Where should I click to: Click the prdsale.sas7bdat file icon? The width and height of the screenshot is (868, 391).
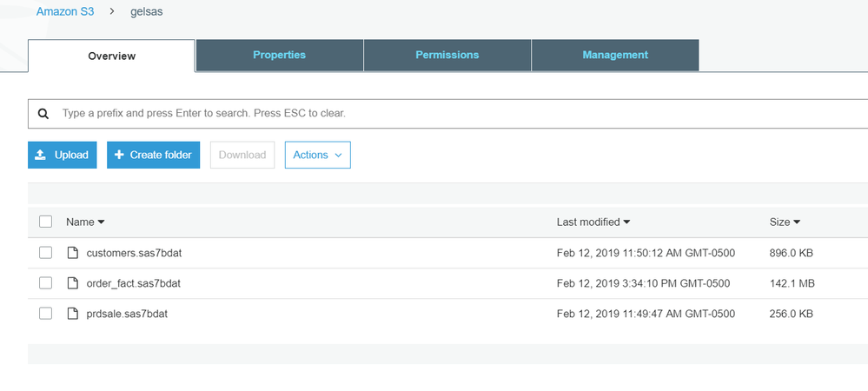click(x=73, y=314)
